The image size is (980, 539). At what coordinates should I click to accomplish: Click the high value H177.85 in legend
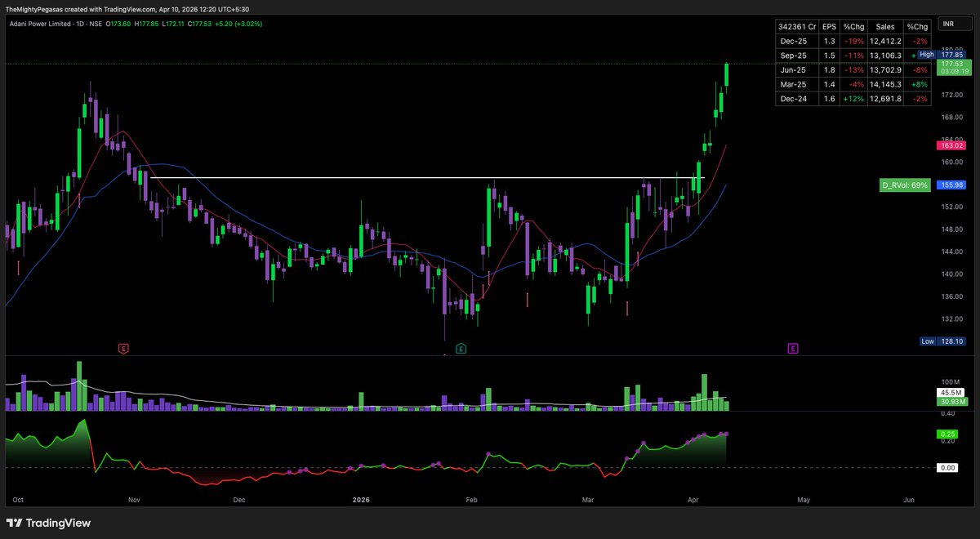[x=146, y=24]
